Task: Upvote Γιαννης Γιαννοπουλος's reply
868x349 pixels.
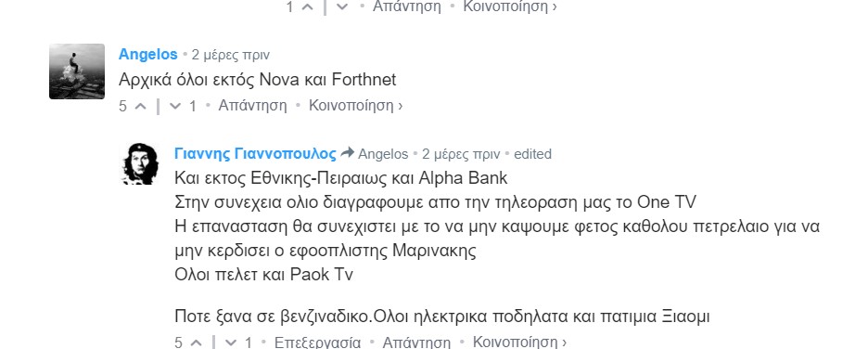Action: (x=196, y=343)
